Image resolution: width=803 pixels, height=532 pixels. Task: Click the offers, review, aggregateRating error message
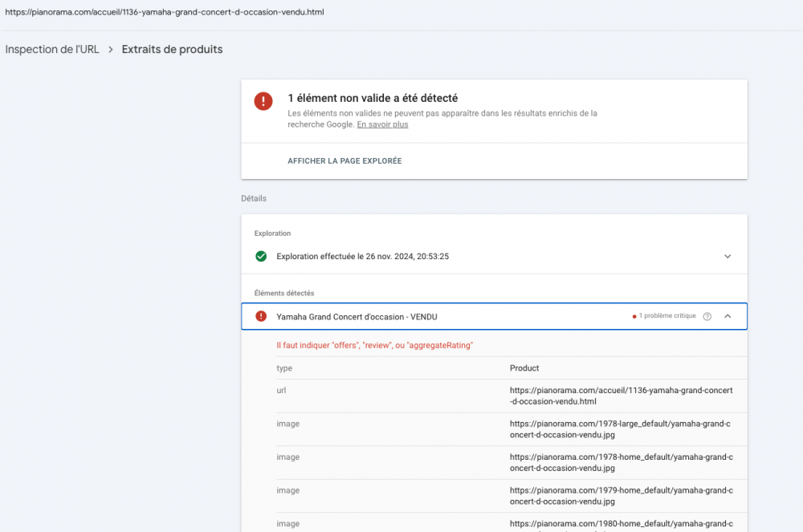(374, 346)
